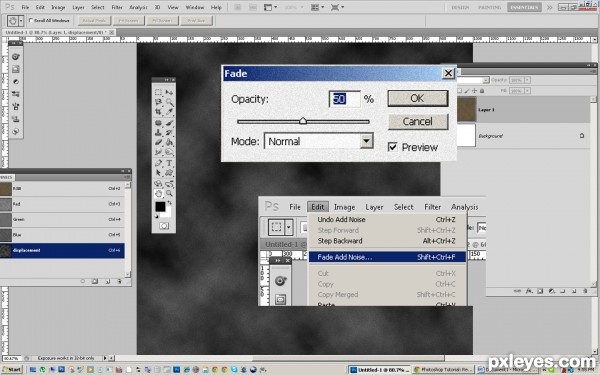Click the Actual Pixels button in options bar
Viewport: 600px width, 375px height.
point(94,20)
